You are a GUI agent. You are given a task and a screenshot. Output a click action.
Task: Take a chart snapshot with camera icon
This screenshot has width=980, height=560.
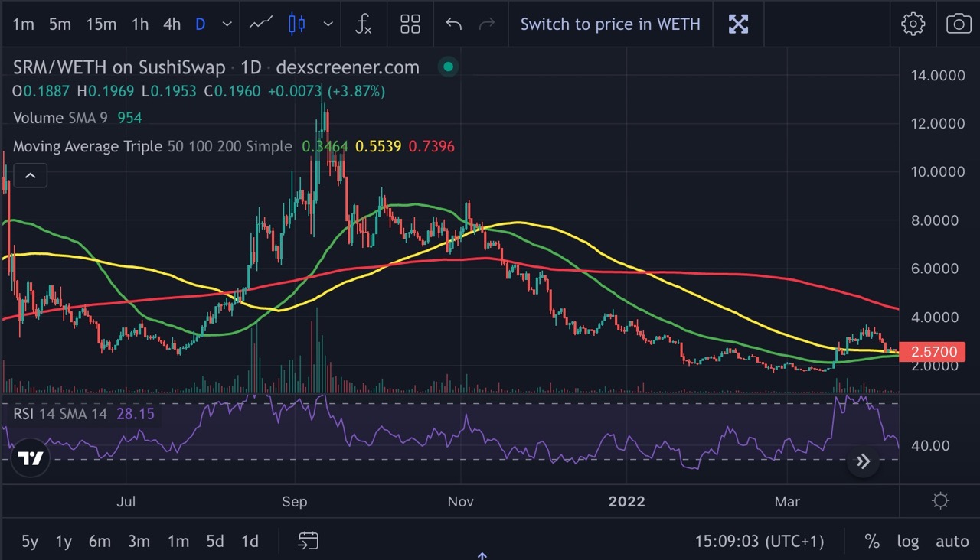959,24
